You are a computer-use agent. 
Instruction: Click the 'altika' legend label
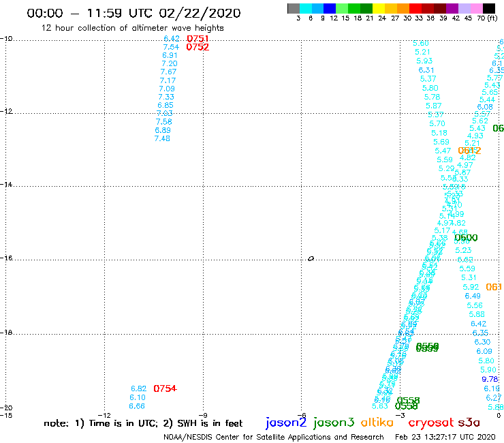coord(377,423)
